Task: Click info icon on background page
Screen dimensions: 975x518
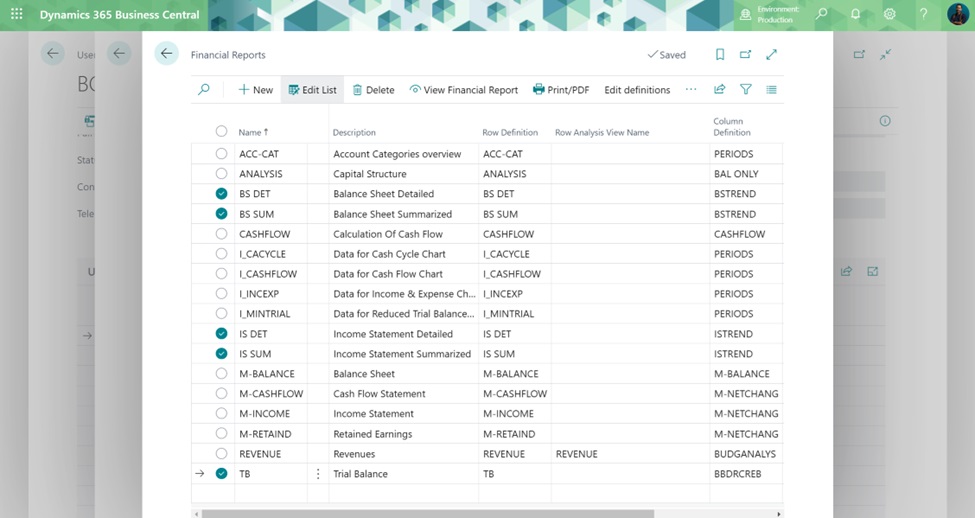Action: [x=885, y=121]
